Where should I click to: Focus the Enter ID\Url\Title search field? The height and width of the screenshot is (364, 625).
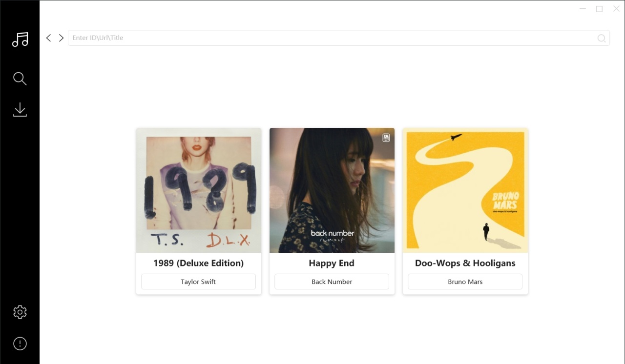point(332,38)
